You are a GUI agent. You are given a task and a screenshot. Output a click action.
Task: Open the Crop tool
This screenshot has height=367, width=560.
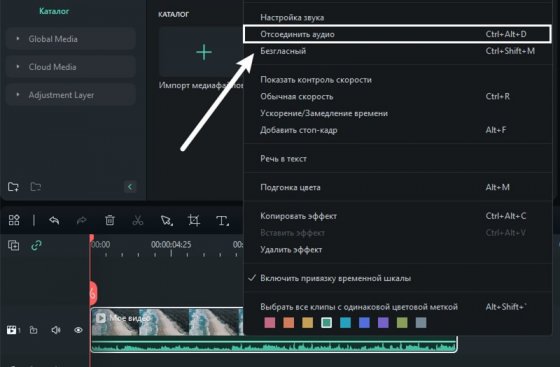[194, 220]
